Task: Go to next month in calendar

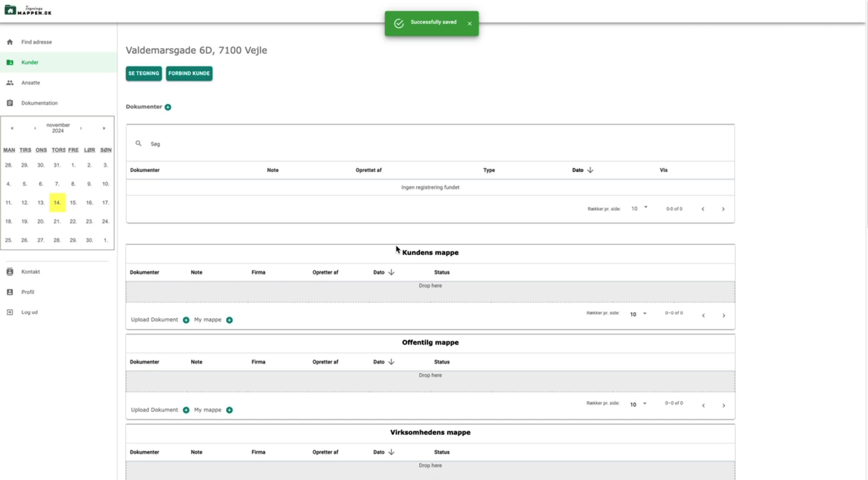Action: [81, 128]
